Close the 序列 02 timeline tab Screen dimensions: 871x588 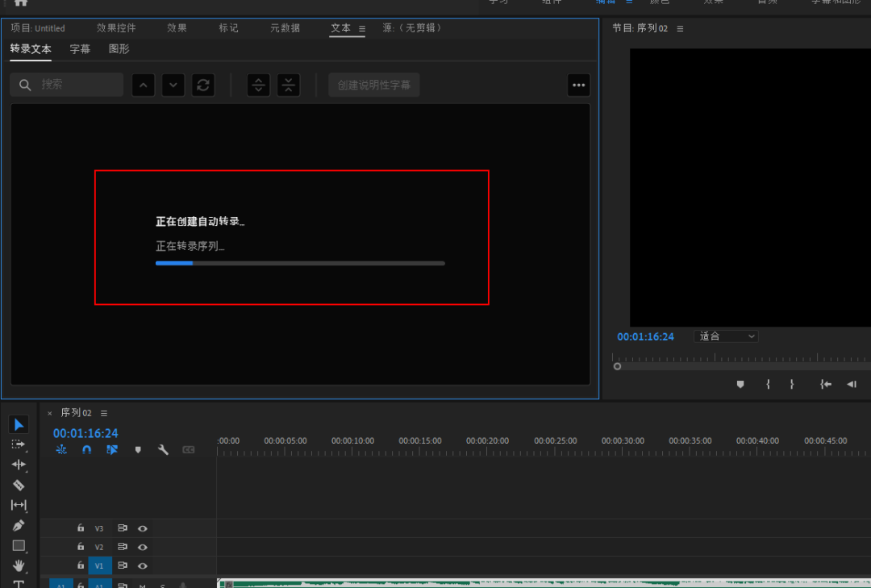49,413
